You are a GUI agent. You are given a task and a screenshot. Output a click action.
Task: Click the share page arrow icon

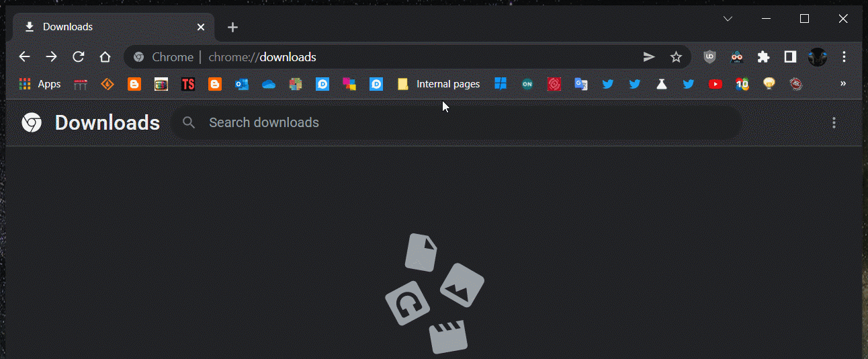point(649,57)
